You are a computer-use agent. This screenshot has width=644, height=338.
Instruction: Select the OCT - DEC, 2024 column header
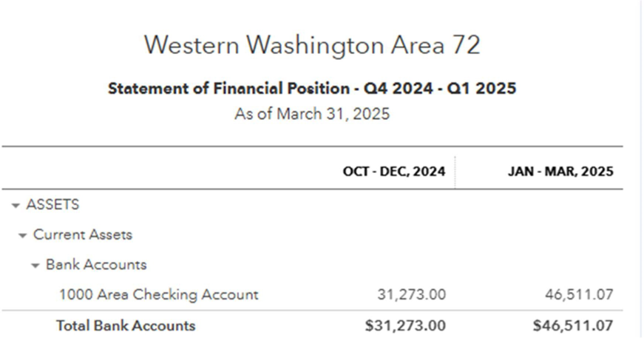tap(394, 172)
